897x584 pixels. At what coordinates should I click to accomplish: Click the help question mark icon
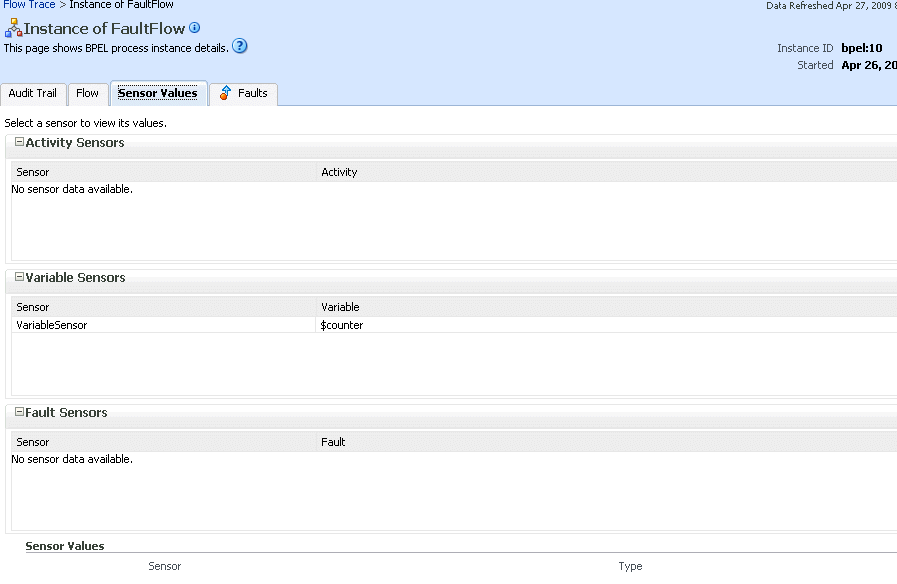click(x=239, y=46)
